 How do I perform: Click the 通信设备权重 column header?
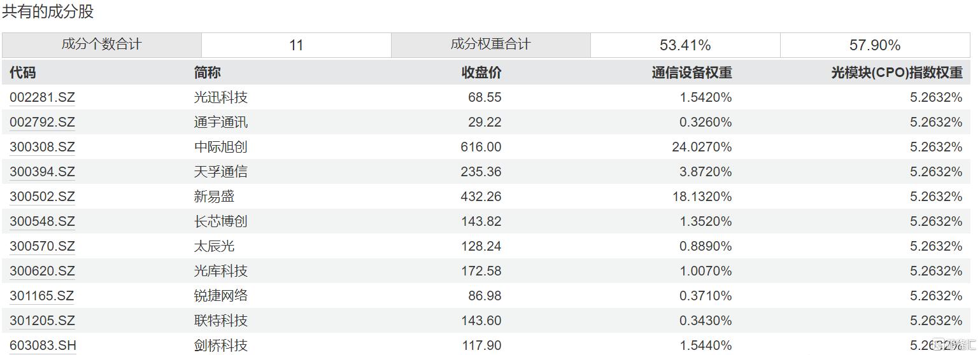[692, 73]
